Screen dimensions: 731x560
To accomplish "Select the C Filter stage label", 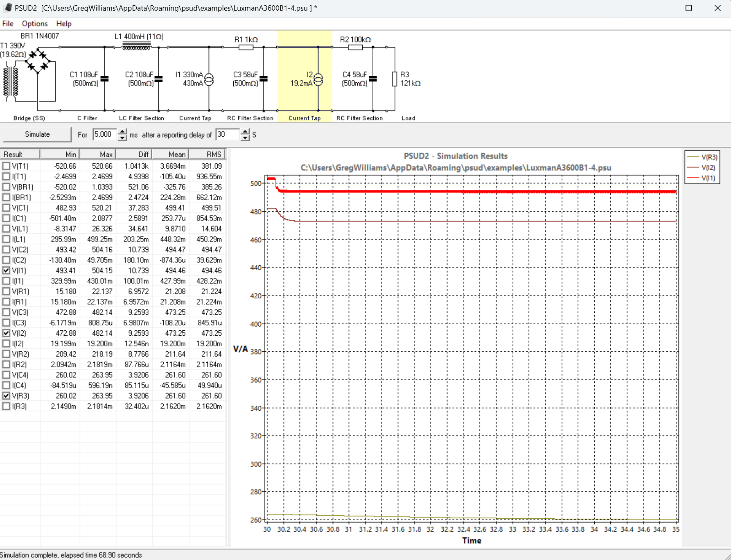I will pos(87,118).
